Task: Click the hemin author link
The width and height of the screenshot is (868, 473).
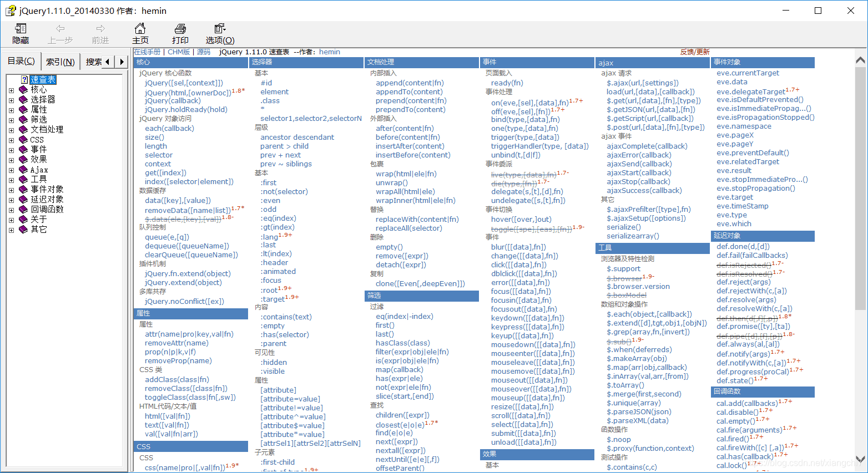Action: coord(330,52)
